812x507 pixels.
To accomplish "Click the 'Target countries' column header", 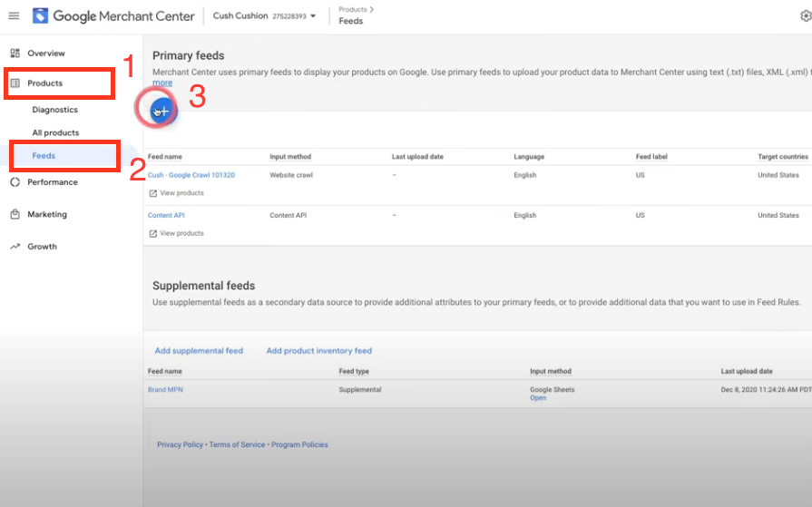I will click(x=782, y=156).
